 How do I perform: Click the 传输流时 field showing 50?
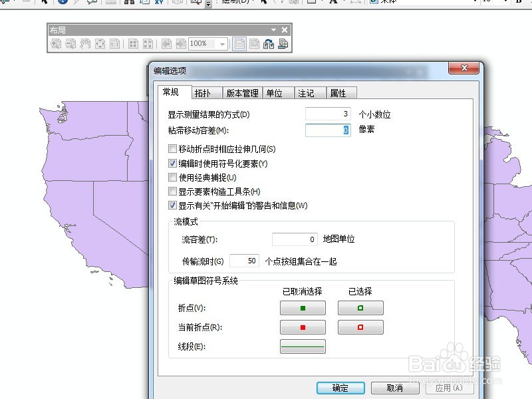point(244,261)
